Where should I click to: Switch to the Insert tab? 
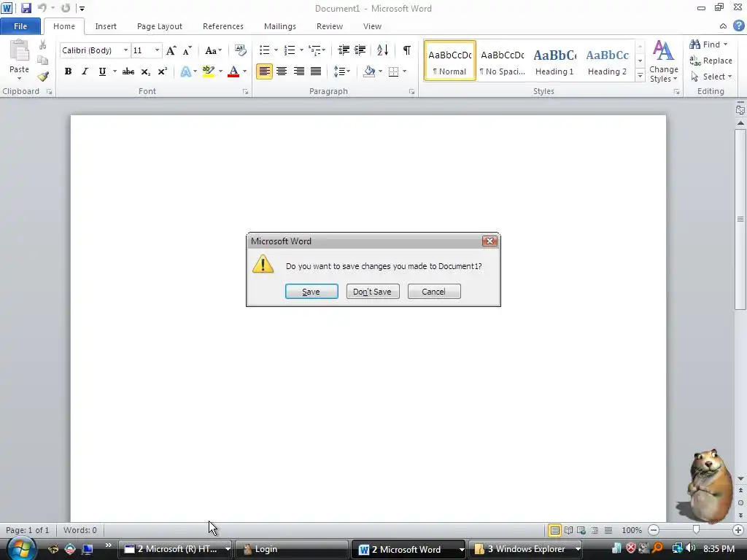(106, 26)
